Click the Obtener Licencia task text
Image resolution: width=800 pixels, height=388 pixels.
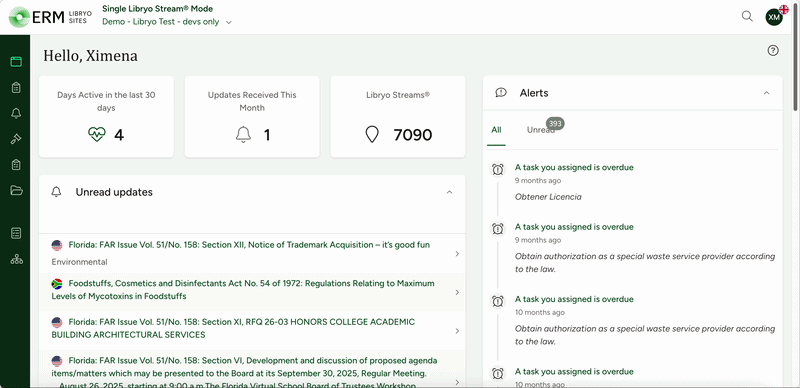548,197
